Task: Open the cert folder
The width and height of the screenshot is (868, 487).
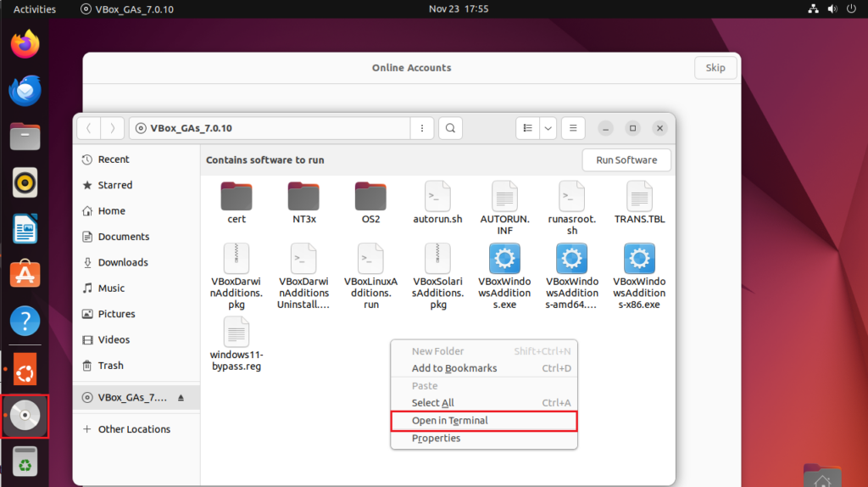Action: pos(236,197)
